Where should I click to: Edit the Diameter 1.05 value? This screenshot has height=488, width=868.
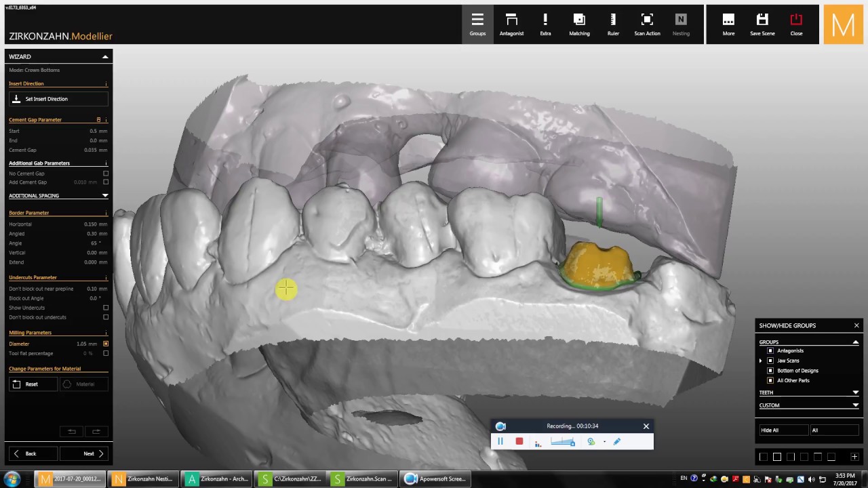click(x=82, y=344)
